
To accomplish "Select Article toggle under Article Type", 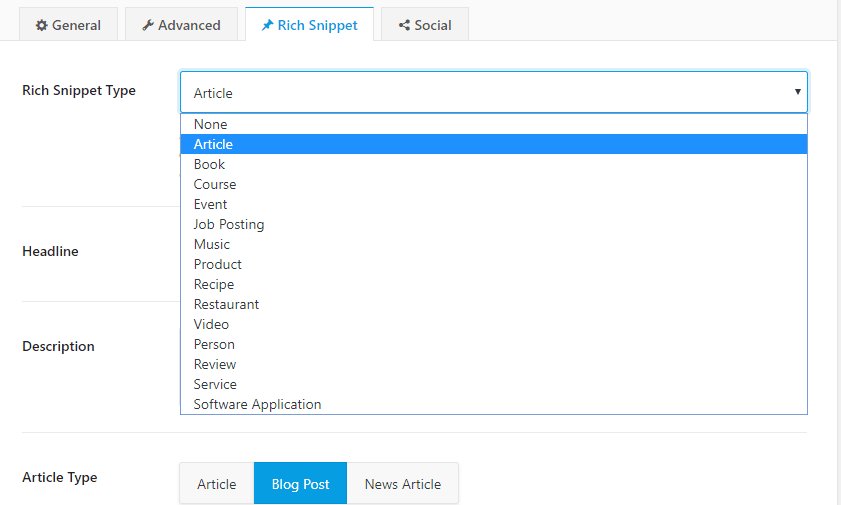I will click(x=217, y=484).
